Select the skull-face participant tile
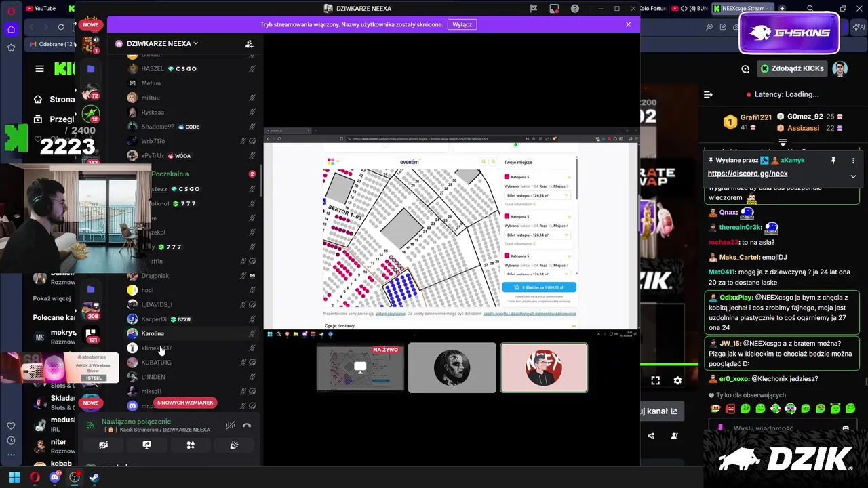 [x=452, y=367]
